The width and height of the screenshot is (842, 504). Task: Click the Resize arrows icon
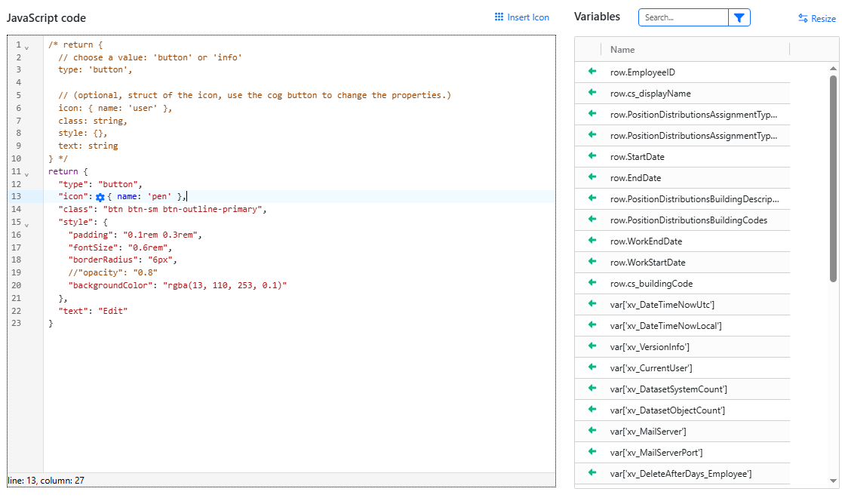(x=803, y=18)
